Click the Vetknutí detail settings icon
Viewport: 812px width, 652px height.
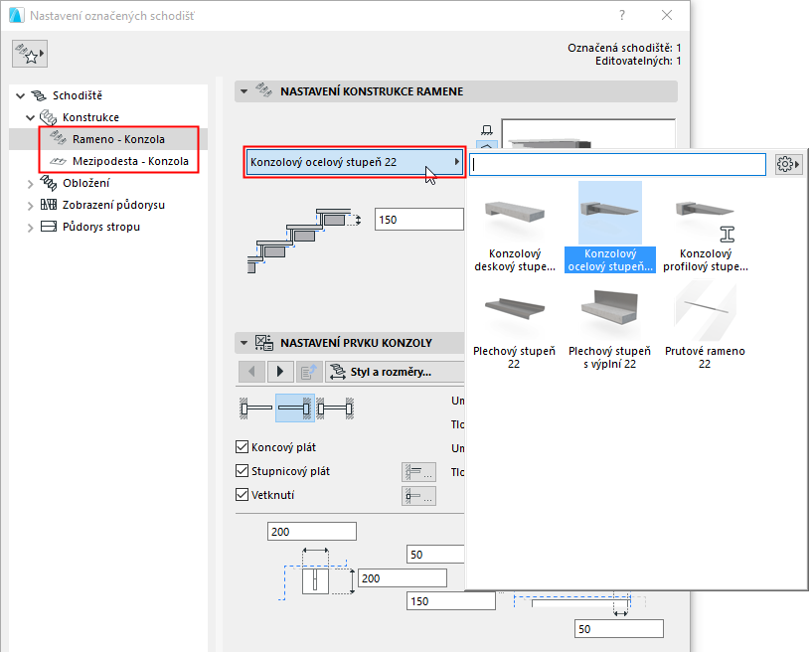[418, 495]
